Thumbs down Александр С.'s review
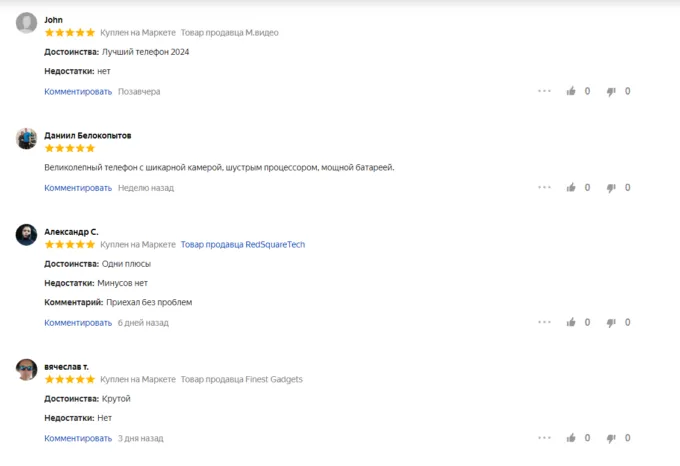Image resolution: width=680 pixels, height=466 pixels. click(611, 323)
